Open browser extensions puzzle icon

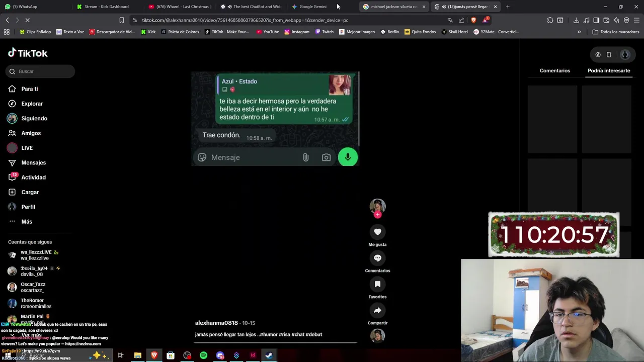click(x=550, y=20)
